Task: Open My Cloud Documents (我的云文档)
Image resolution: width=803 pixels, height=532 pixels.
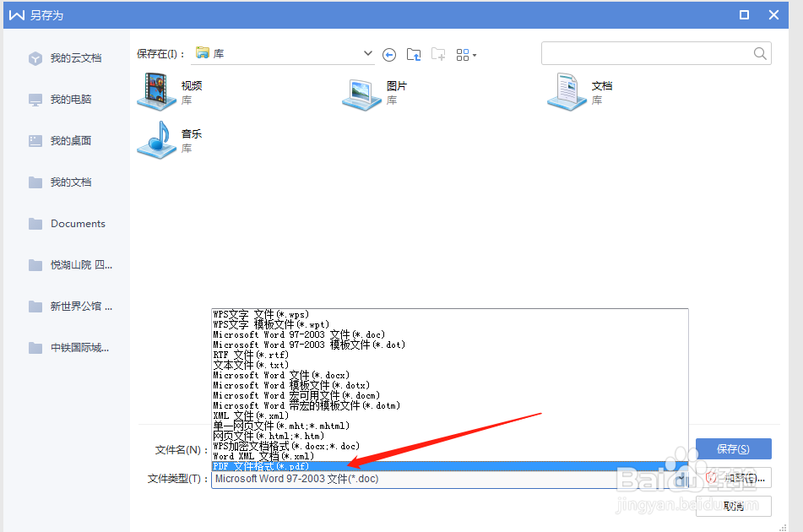Action: coord(65,58)
